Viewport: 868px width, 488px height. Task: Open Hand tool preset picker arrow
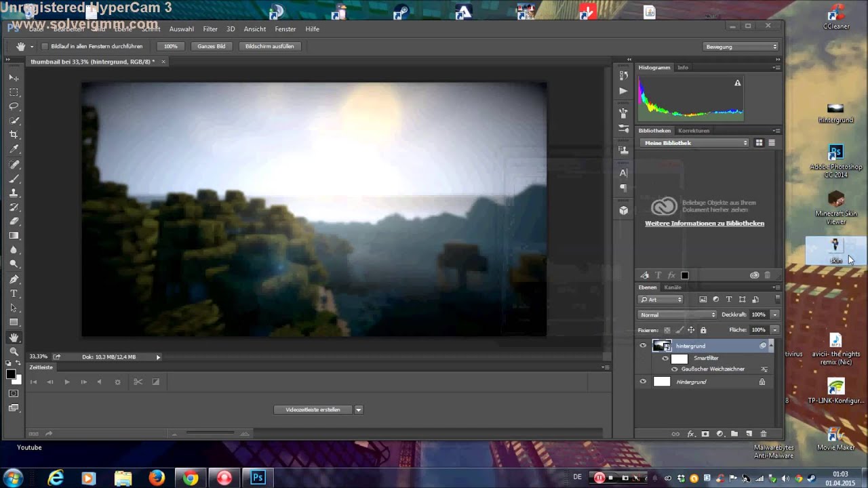(x=31, y=47)
